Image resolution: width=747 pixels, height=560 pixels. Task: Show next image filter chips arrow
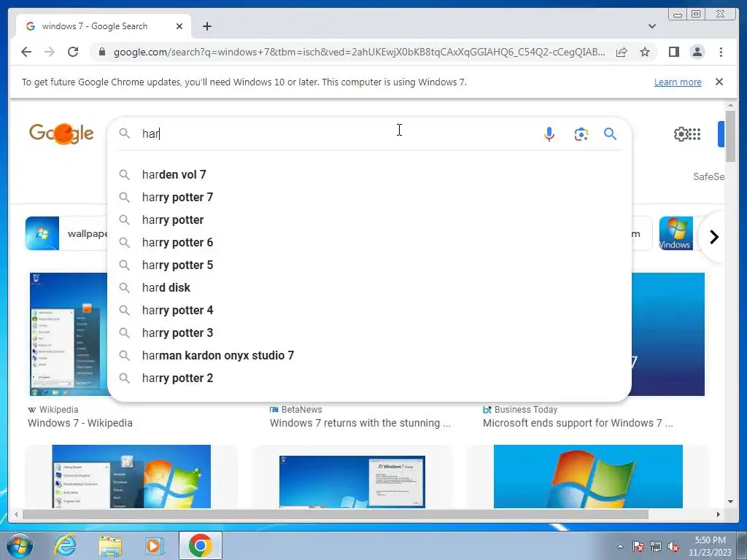tap(713, 237)
